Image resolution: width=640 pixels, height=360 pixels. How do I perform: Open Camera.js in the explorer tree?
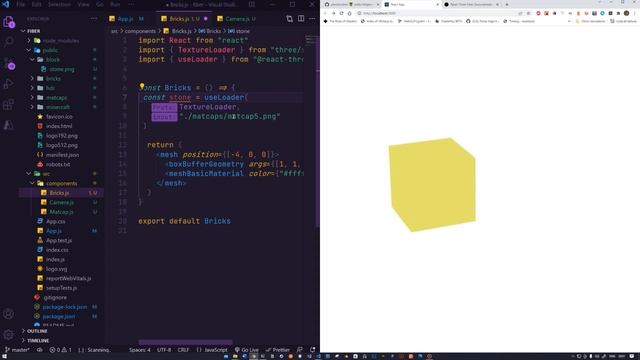click(x=61, y=202)
